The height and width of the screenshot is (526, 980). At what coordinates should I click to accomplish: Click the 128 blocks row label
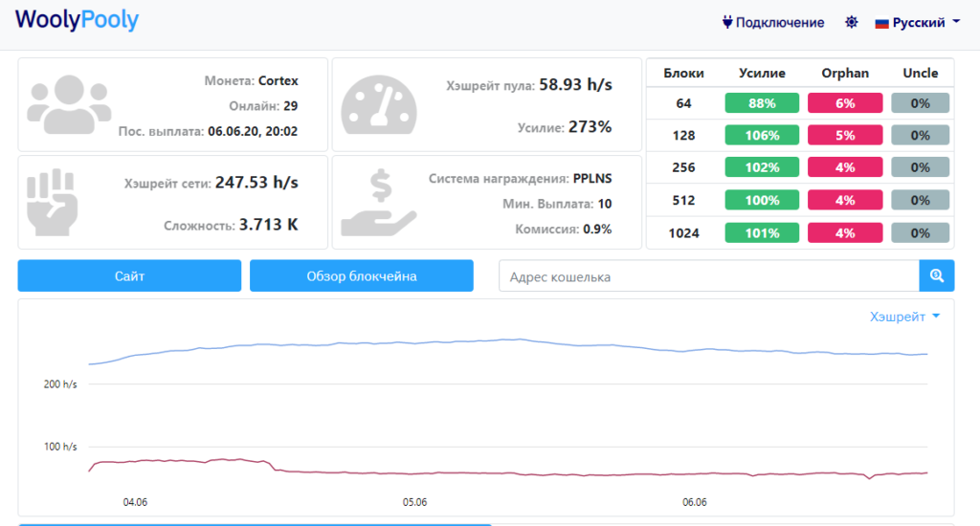(683, 135)
